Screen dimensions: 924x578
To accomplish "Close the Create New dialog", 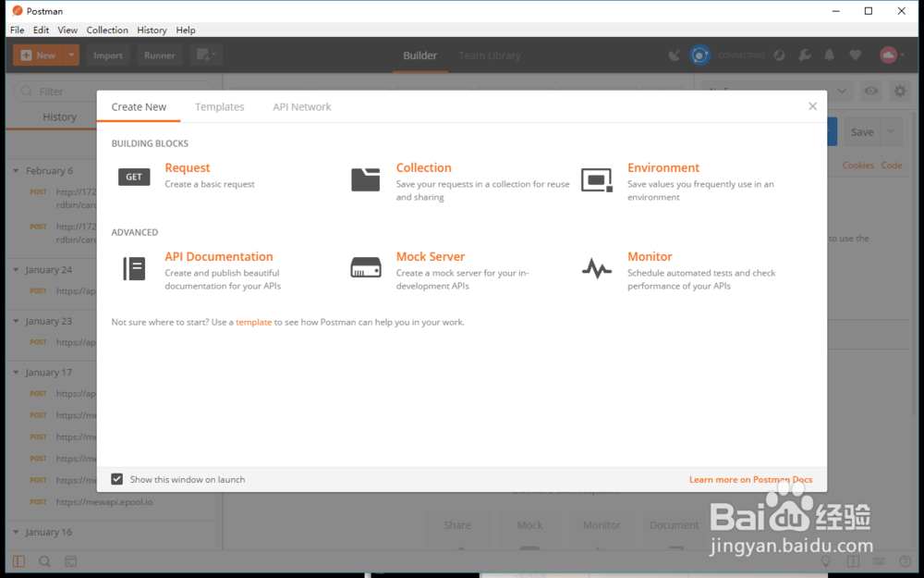I will tap(812, 106).
